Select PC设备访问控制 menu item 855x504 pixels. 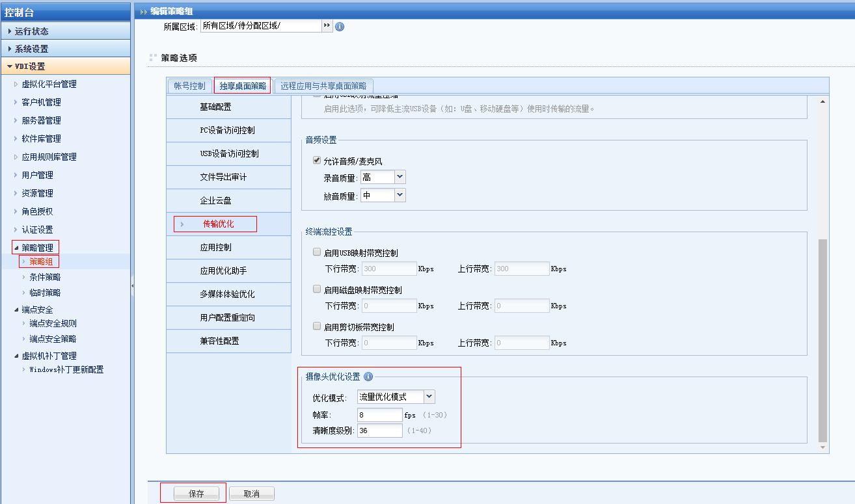tap(228, 130)
